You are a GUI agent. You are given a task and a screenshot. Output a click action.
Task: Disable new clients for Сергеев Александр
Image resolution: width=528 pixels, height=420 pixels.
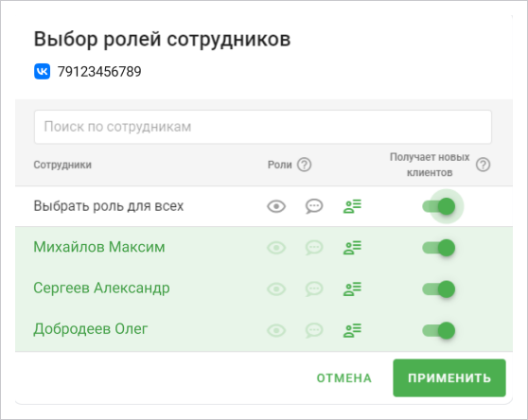(439, 289)
